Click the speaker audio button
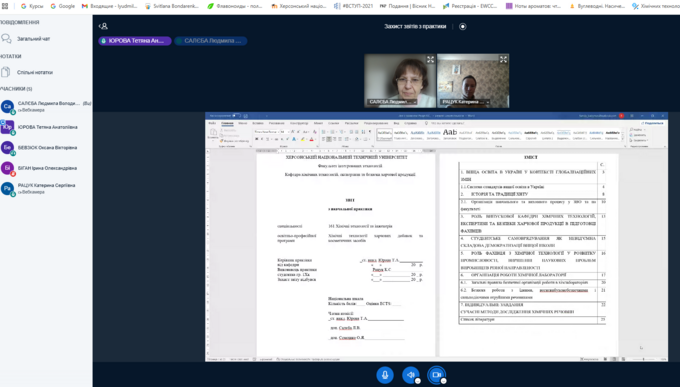The width and height of the screenshot is (680, 387). pyautogui.click(x=410, y=374)
